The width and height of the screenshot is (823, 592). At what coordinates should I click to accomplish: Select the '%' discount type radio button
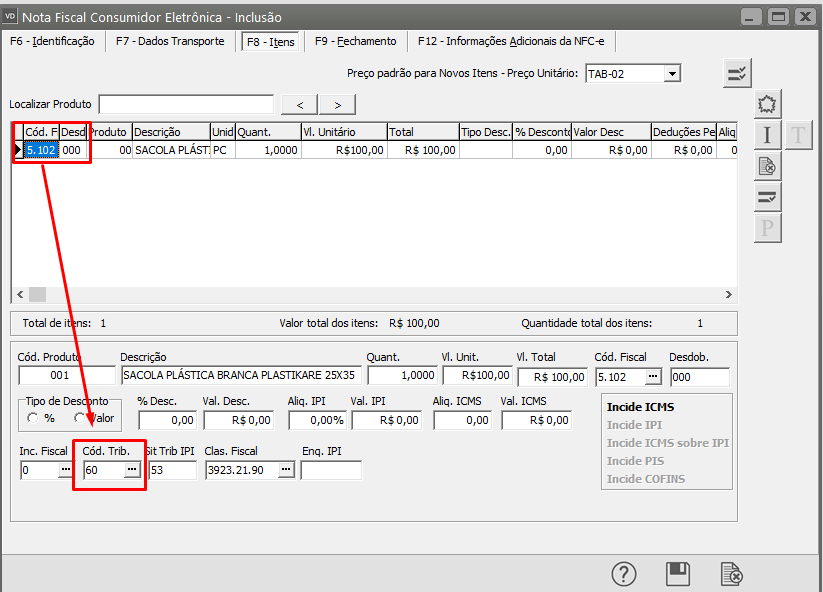point(33,418)
